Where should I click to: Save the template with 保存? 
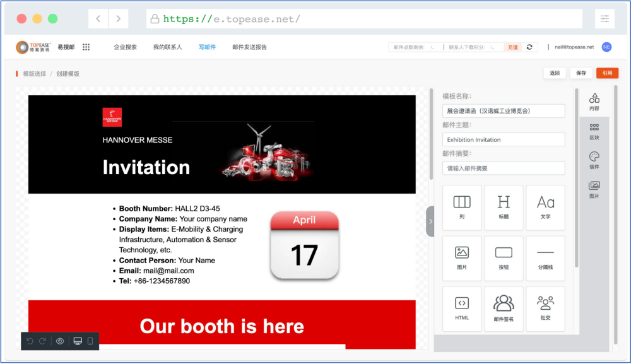point(581,73)
